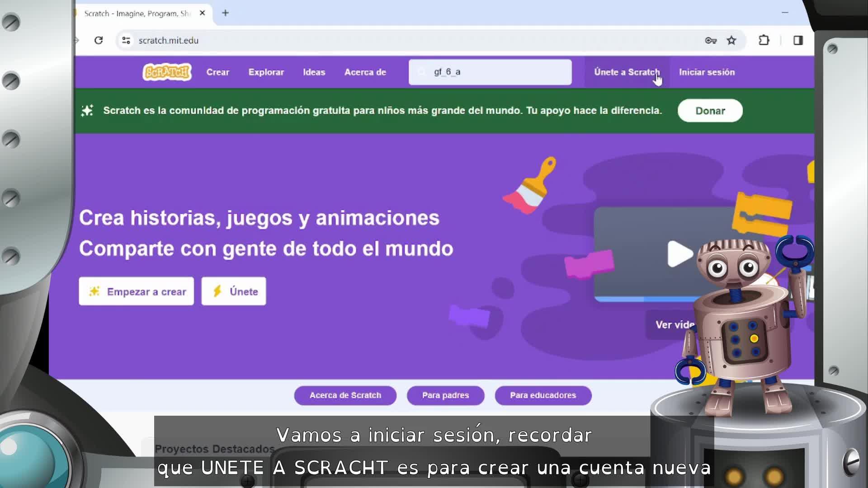Toggle the browser side panel icon
This screenshot has width=868, height=488.
tap(798, 40)
